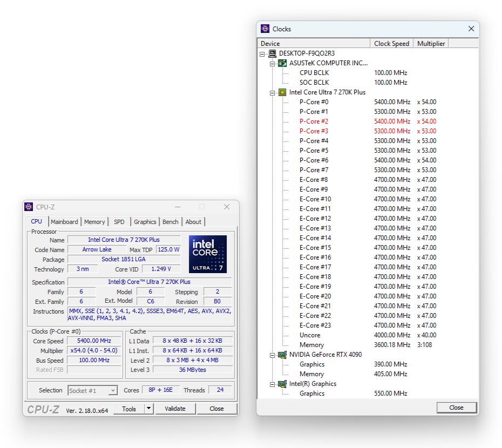The image size is (502, 448).
Task: Click the Tools button
Action: pyautogui.click(x=129, y=409)
